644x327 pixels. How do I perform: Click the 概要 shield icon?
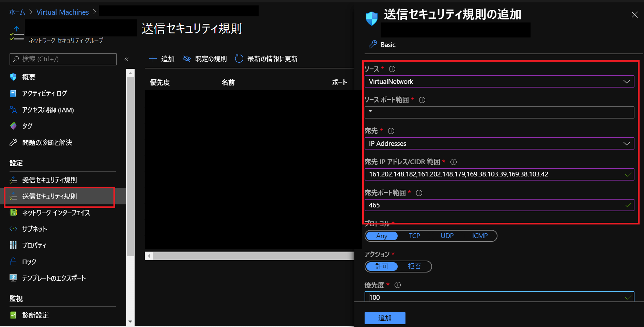click(13, 77)
